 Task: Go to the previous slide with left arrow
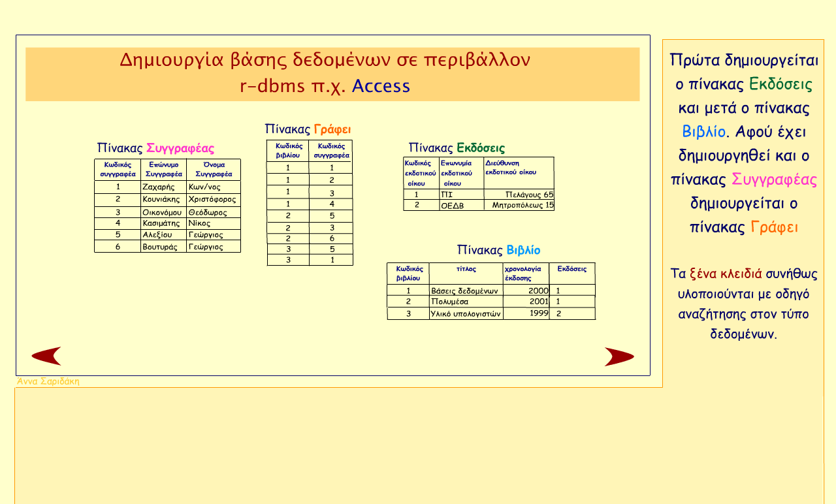[x=46, y=356]
